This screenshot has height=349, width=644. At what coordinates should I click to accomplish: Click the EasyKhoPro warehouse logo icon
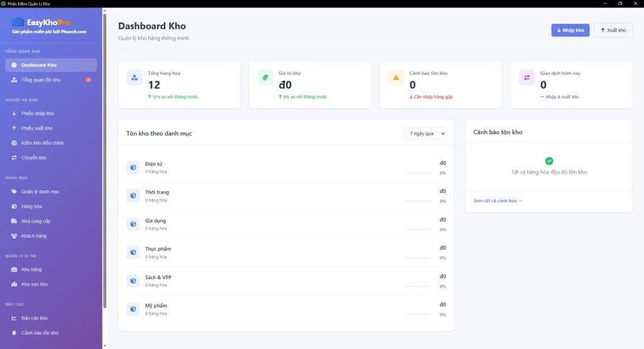[18, 22]
